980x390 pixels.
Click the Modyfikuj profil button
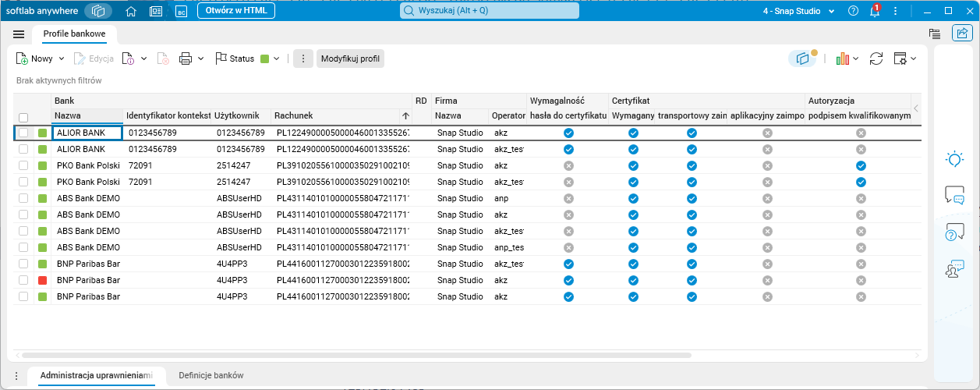click(350, 58)
